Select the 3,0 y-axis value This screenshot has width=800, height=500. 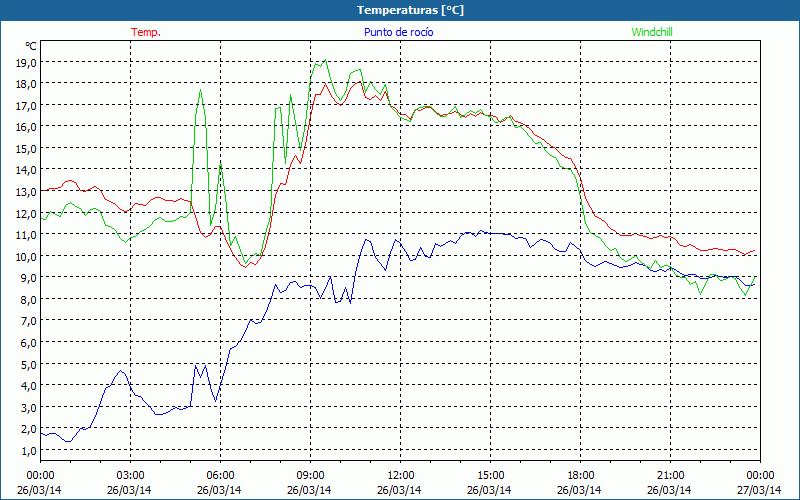click(29, 408)
